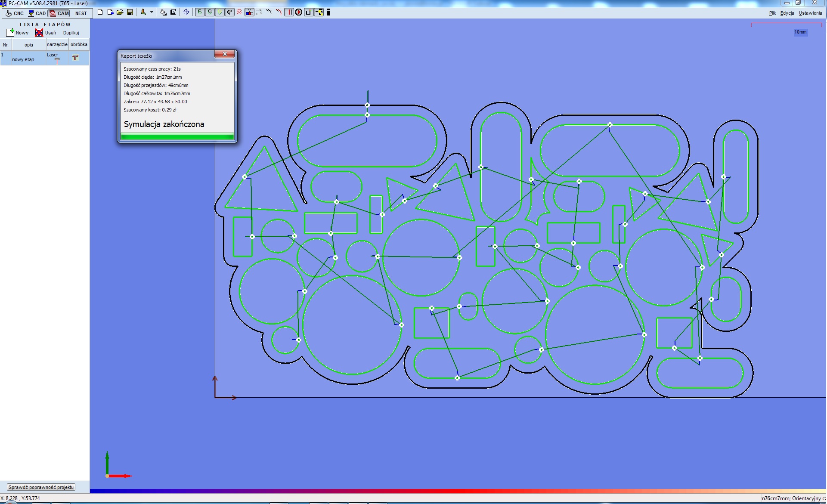Image resolution: width=827 pixels, height=504 pixels.
Task: Click 'Szacowany czas pracy: 21s' text
Action: click(x=152, y=69)
